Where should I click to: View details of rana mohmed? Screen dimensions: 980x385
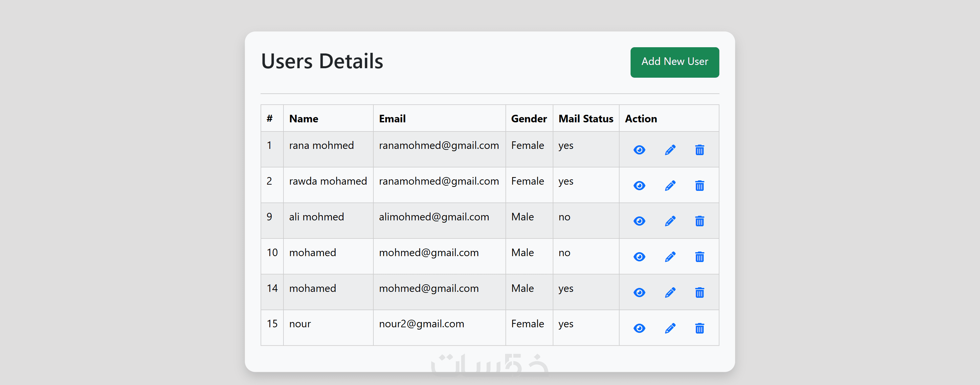tap(639, 150)
